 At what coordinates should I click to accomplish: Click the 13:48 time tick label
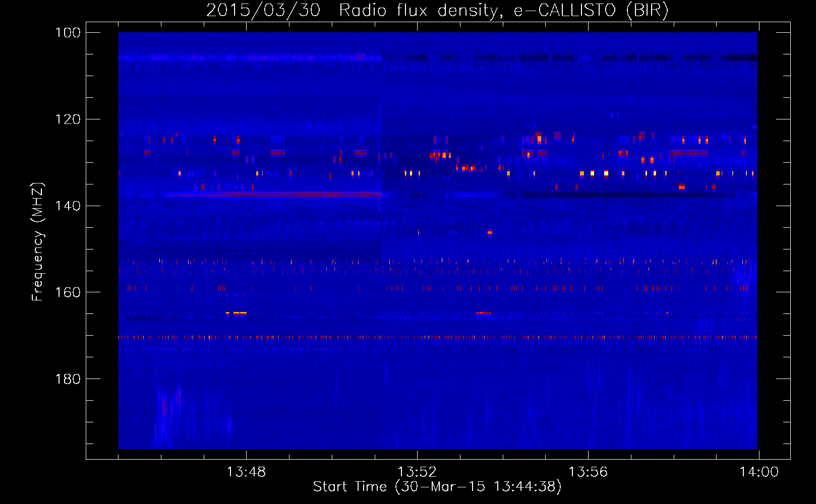(x=246, y=472)
